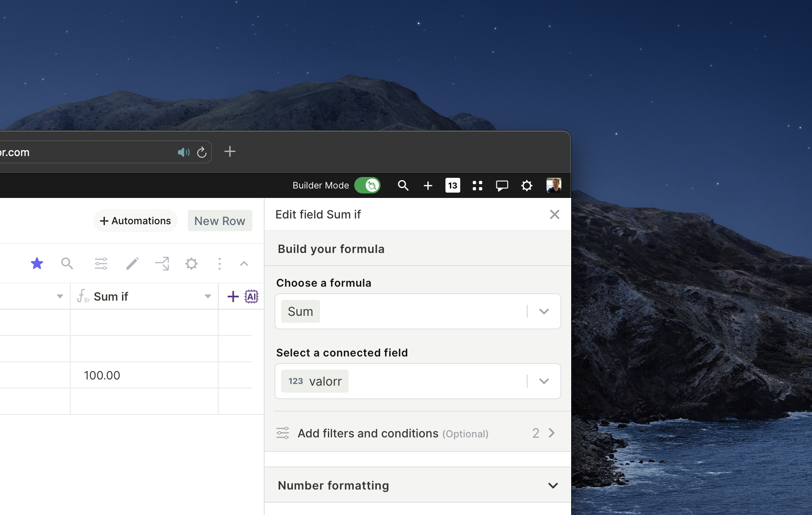Viewport: 812px width, 515px height.
Task: Open the AI field generator icon
Action: point(251,296)
